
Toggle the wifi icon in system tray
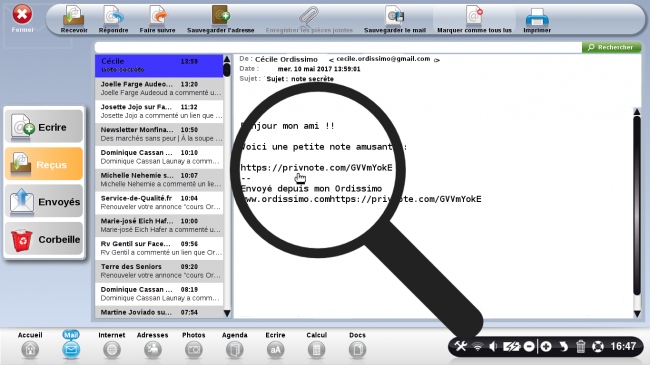478,346
